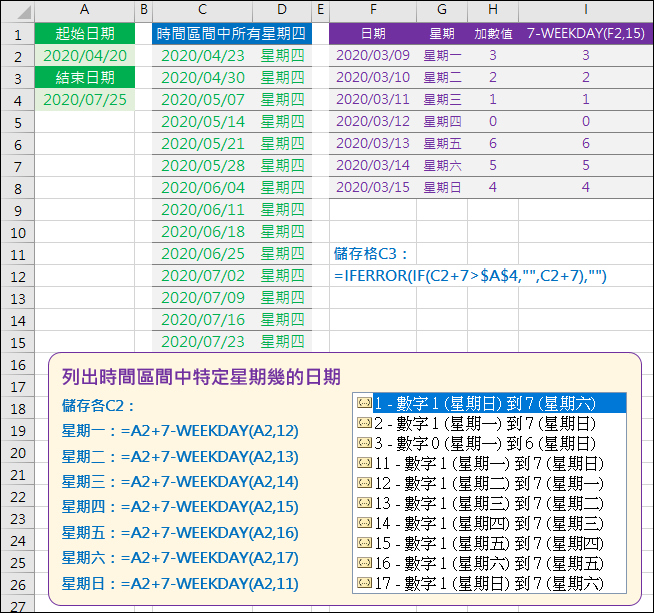Viewport: 654px width, 613px height.
Task: Select cell 2020/04/23 in column C
Action: 202,55
